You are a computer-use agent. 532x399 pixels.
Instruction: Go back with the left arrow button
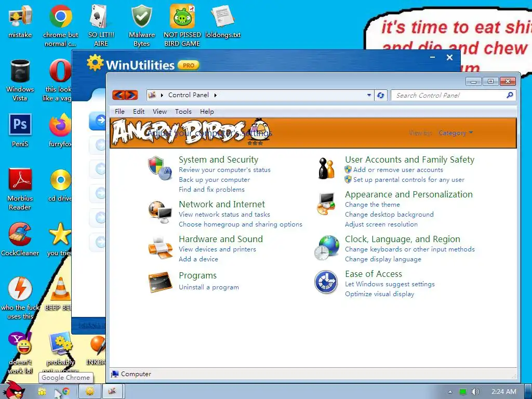pyautogui.click(x=118, y=95)
